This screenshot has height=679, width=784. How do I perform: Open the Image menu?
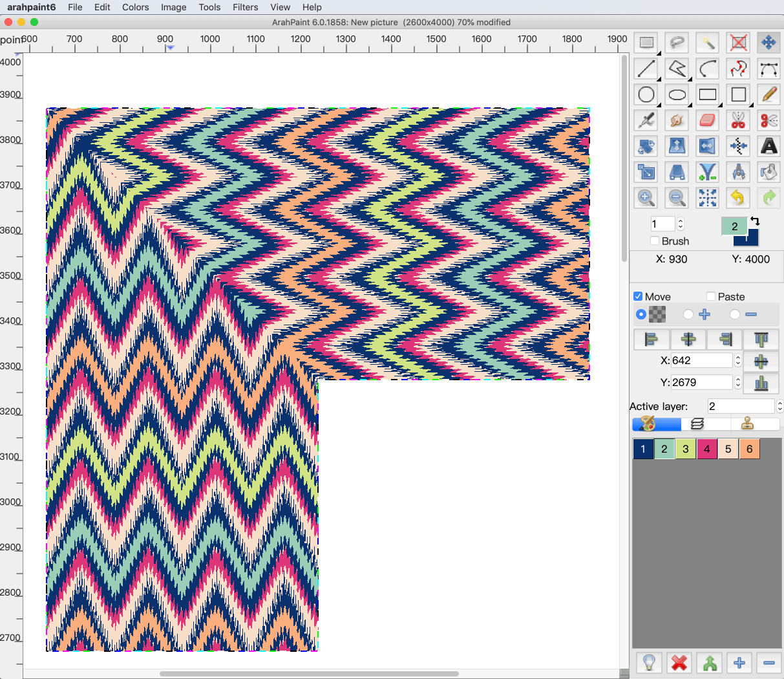pos(174,7)
